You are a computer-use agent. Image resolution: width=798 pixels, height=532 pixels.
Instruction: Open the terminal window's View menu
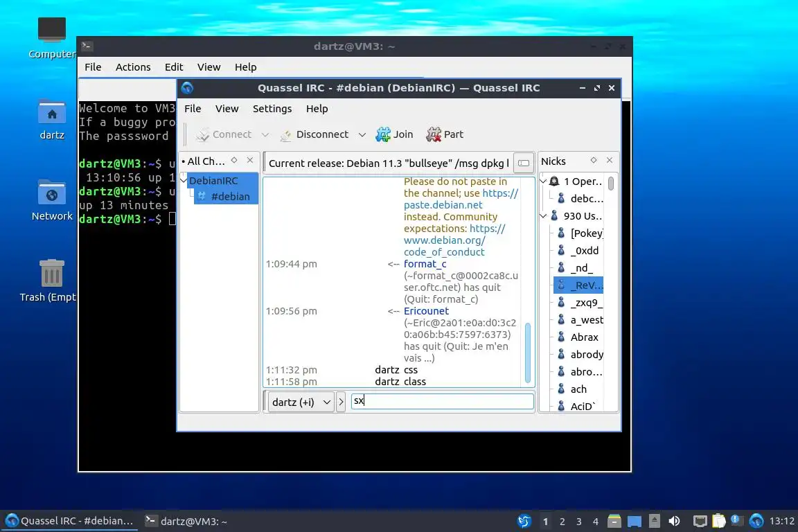tap(209, 66)
